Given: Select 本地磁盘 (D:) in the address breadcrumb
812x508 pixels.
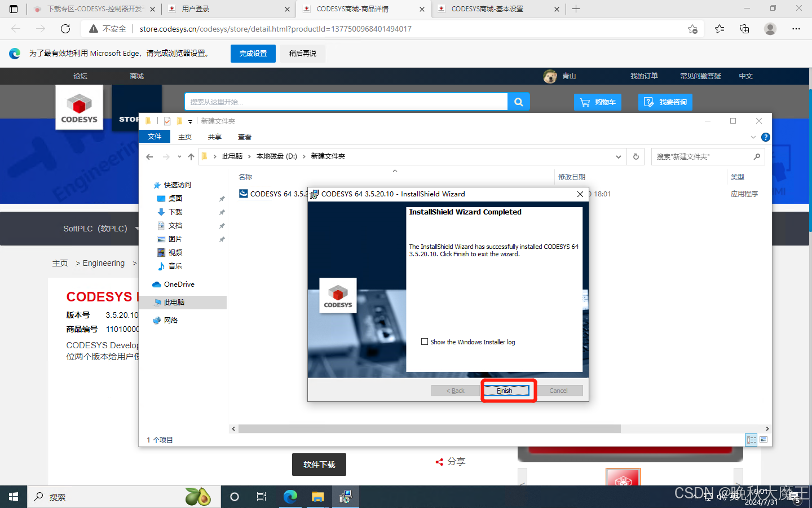Looking at the screenshot, I should pos(277,156).
